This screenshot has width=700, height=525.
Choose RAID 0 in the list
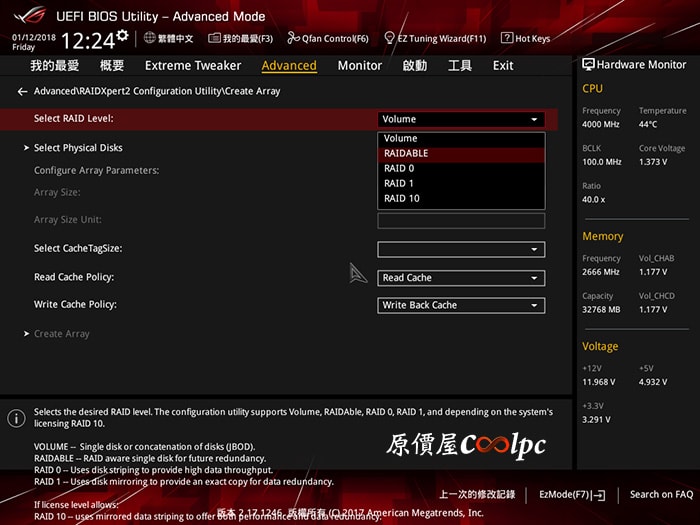[x=461, y=168]
